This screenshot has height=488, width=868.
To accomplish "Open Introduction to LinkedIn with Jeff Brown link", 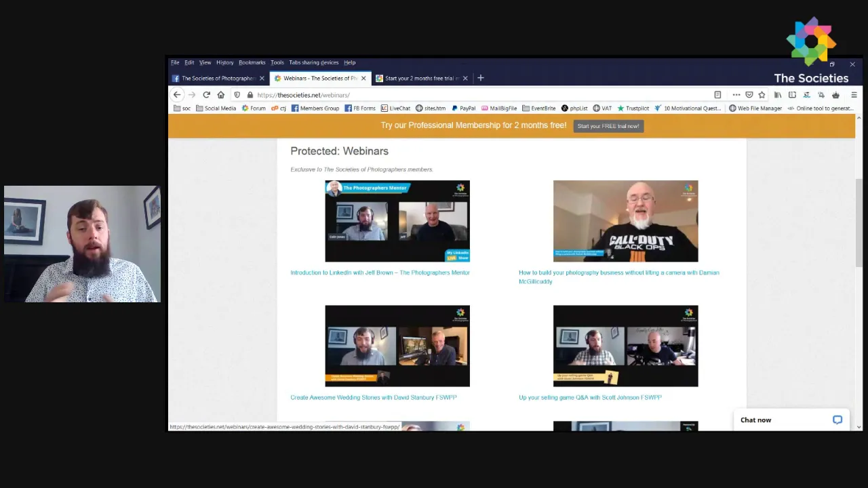I will 380,272.
